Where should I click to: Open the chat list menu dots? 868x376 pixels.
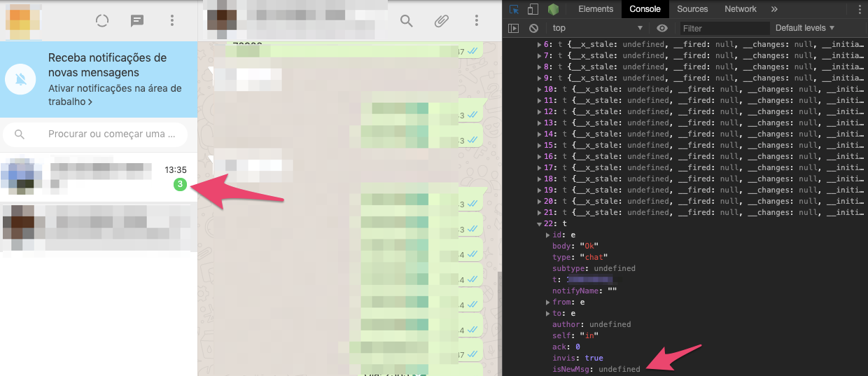click(172, 21)
